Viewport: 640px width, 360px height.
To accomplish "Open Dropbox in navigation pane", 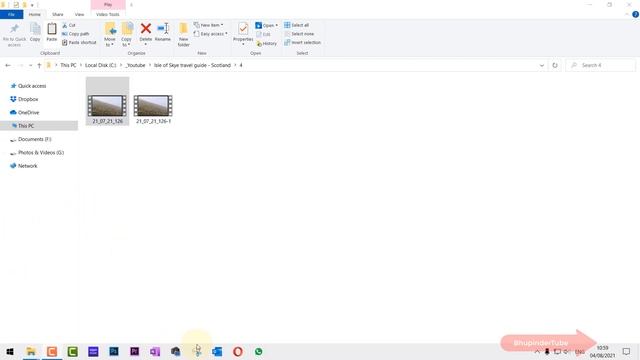I will pyautogui.click(x=24, y=99).
